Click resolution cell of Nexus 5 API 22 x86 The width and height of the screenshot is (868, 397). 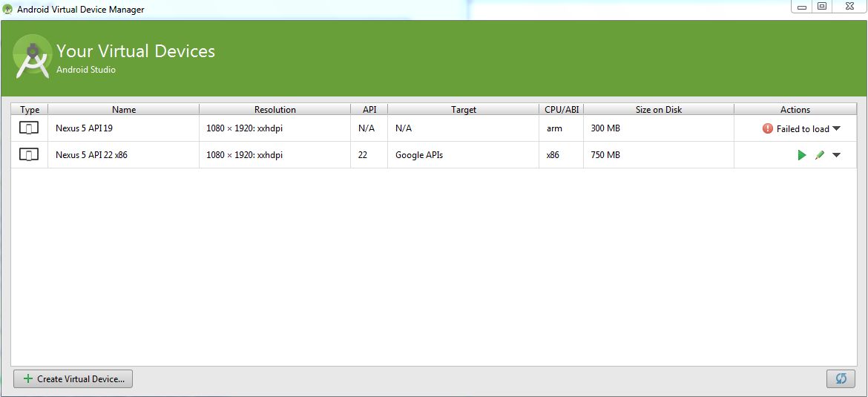coord(275,155)
